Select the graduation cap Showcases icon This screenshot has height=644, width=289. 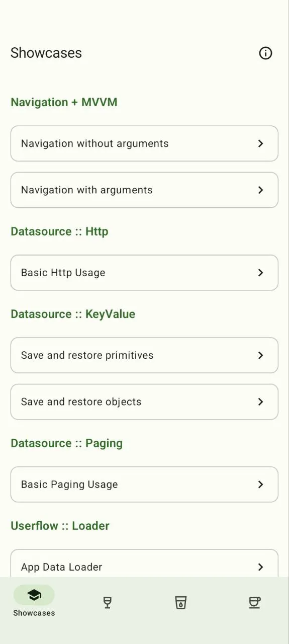[x=34, y=595]
